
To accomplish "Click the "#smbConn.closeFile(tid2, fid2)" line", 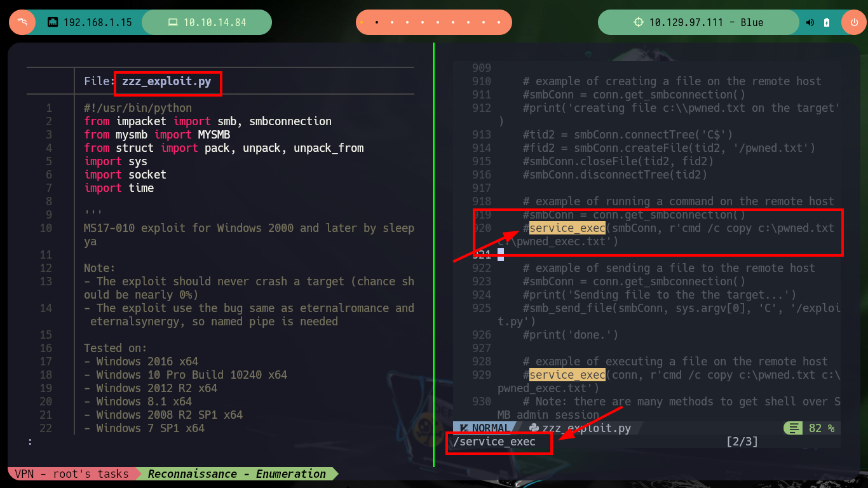I will [x=618, y=161].
